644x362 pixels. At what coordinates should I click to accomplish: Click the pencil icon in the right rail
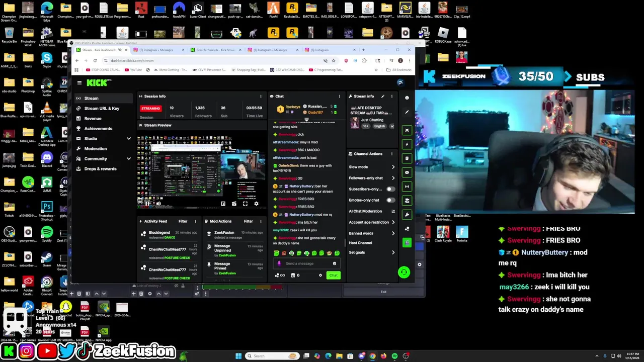(x=407, y=112)
